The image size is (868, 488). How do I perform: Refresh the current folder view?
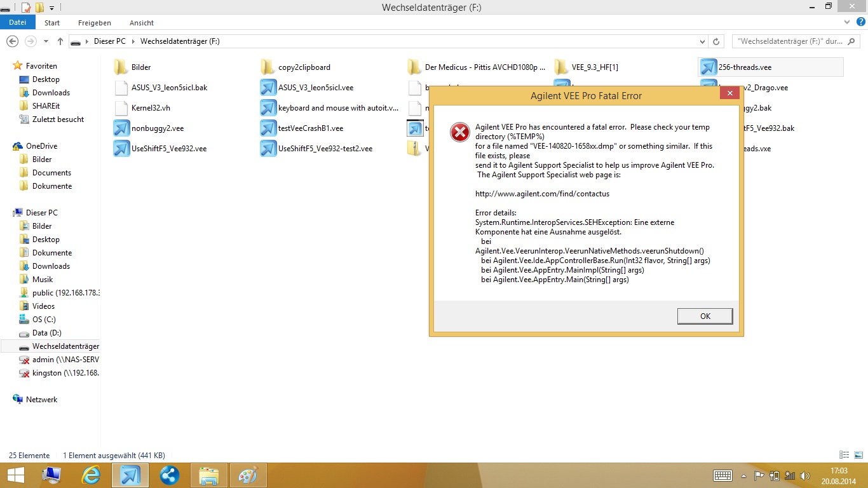point(716,41)
